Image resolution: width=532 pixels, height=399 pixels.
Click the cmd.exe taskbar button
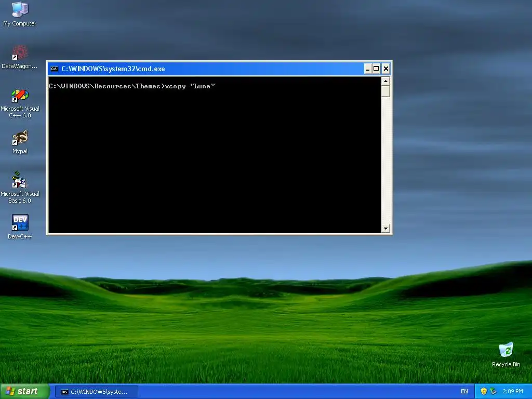97,392
